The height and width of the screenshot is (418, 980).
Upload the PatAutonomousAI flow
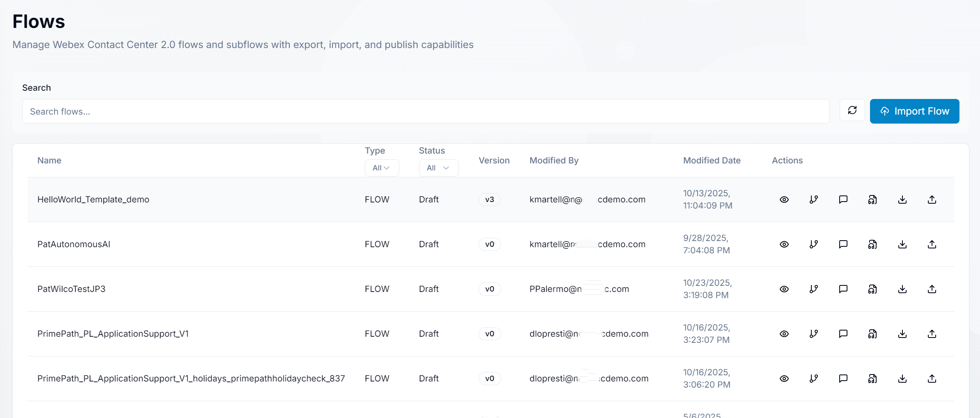(x=932, y=244)
